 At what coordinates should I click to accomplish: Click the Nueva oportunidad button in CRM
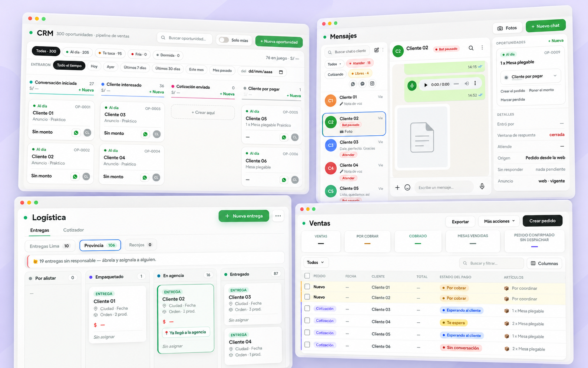coord(279,42)
